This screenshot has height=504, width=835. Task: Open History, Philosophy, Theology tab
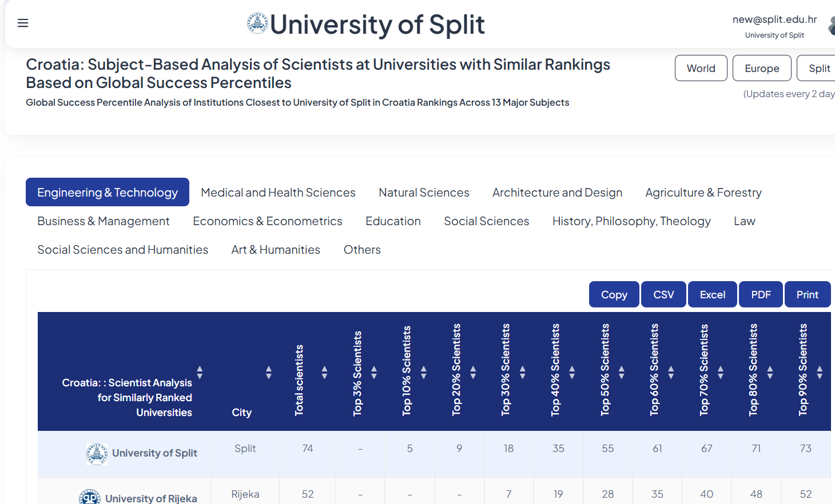[631, 221]
